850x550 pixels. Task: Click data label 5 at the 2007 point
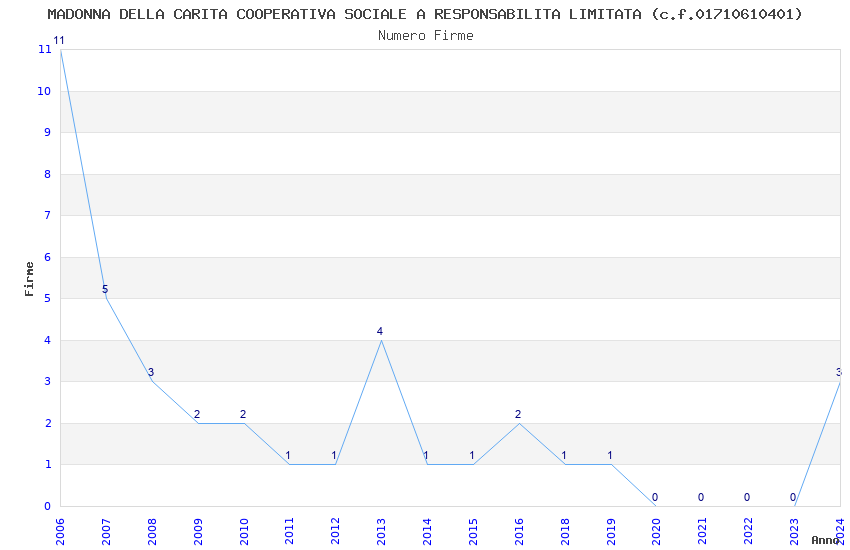[x=105, y=289]
